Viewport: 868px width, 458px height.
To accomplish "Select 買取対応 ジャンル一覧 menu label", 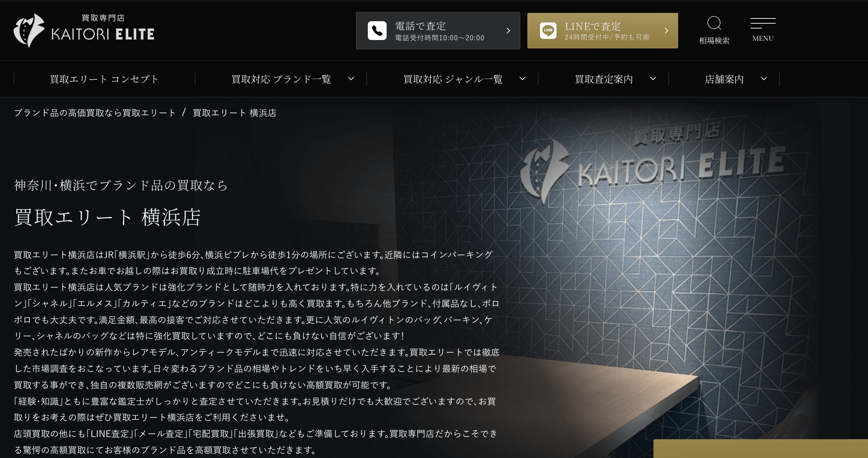I will pyautogui.click(x=453, y=79).
